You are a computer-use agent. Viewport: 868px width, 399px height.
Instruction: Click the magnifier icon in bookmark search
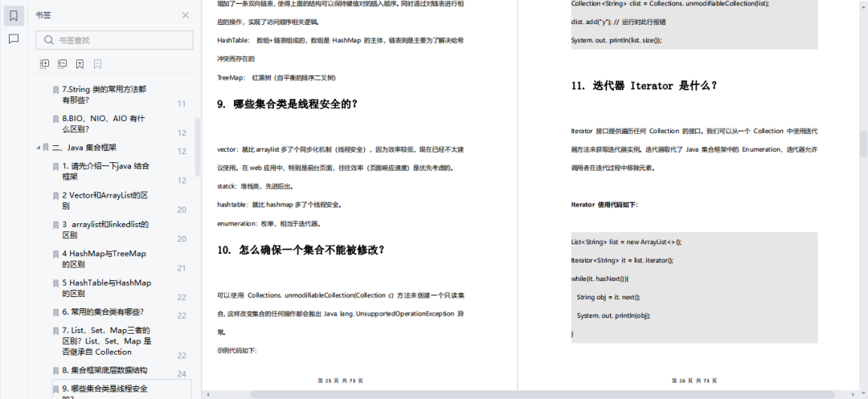[49, 40]
